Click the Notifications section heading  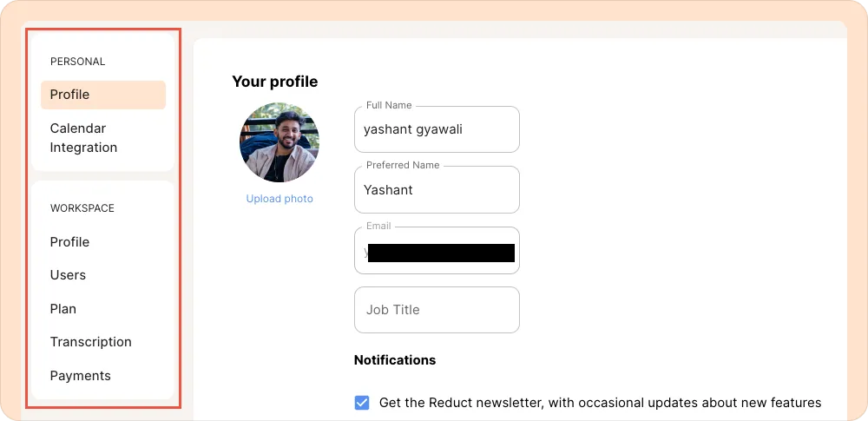coord(395,359)
